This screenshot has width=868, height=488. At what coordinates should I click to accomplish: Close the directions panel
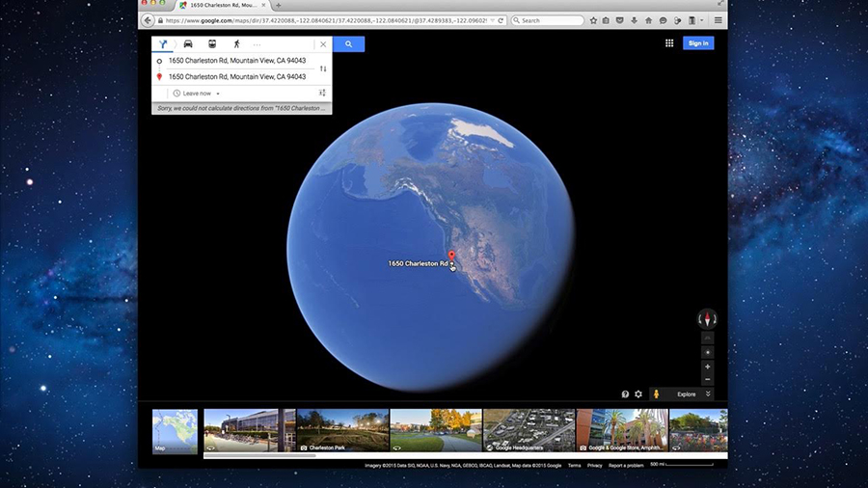point(323,44)
